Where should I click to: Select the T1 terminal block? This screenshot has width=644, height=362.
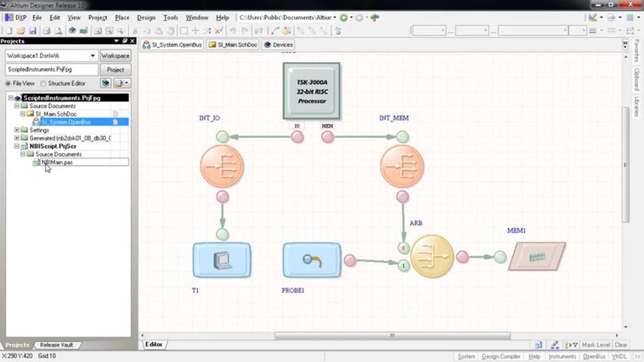tap(222, 260)
